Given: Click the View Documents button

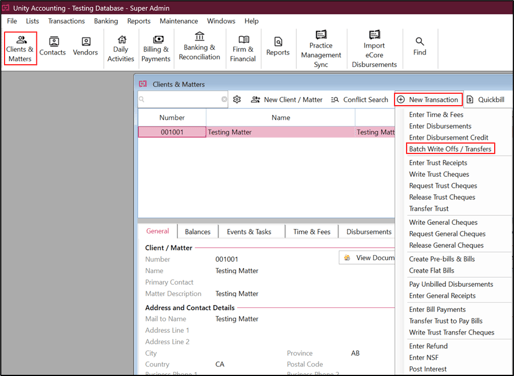Looking at the screenshot, I should pos(367,258).
